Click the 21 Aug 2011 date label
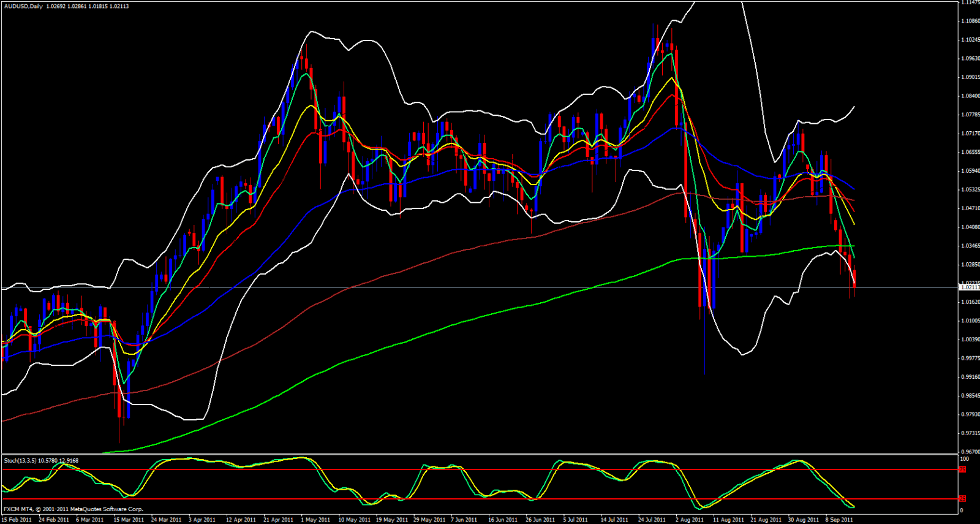Viewport: 980px width, 524px height. pyautogui.click(x=766, y=520)
